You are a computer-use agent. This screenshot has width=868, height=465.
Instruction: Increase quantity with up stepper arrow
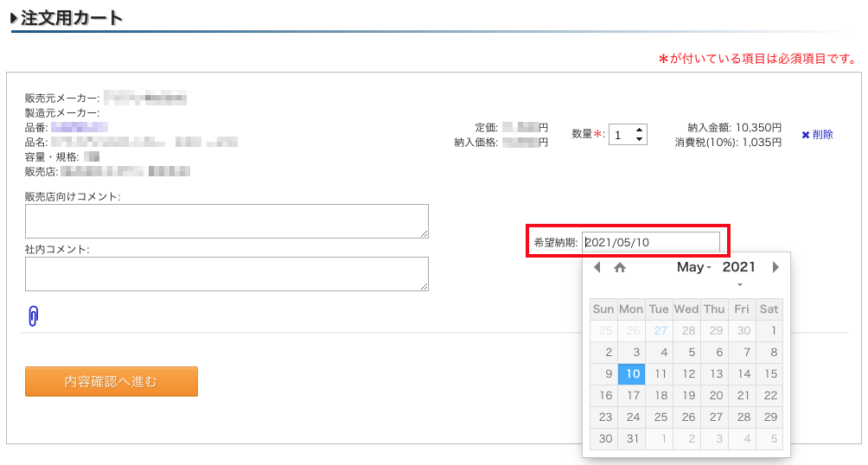pyautogui.click(x=640, y=131)
